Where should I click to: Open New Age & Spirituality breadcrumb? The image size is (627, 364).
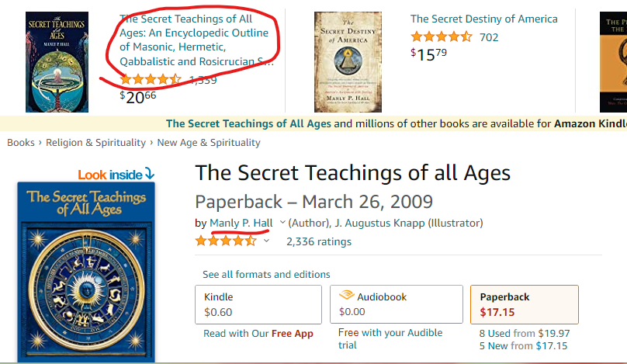coord(209,143)
